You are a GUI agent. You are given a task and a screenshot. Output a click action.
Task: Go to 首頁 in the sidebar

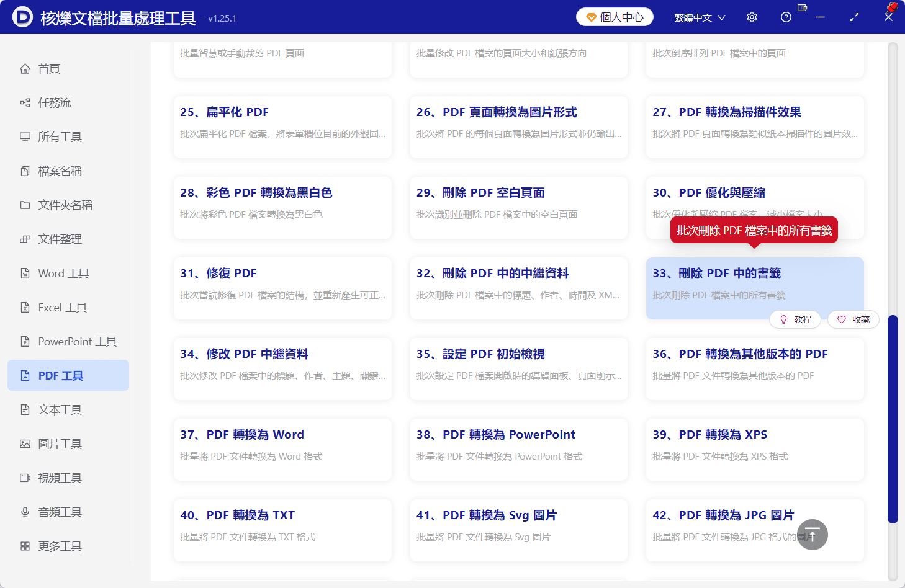pyautogui.click(x=68, y=69)
